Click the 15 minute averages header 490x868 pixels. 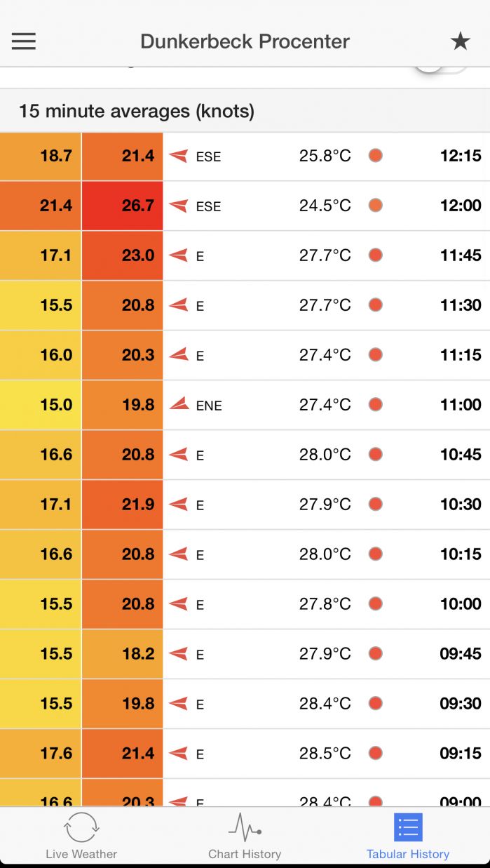click(137, 111)
